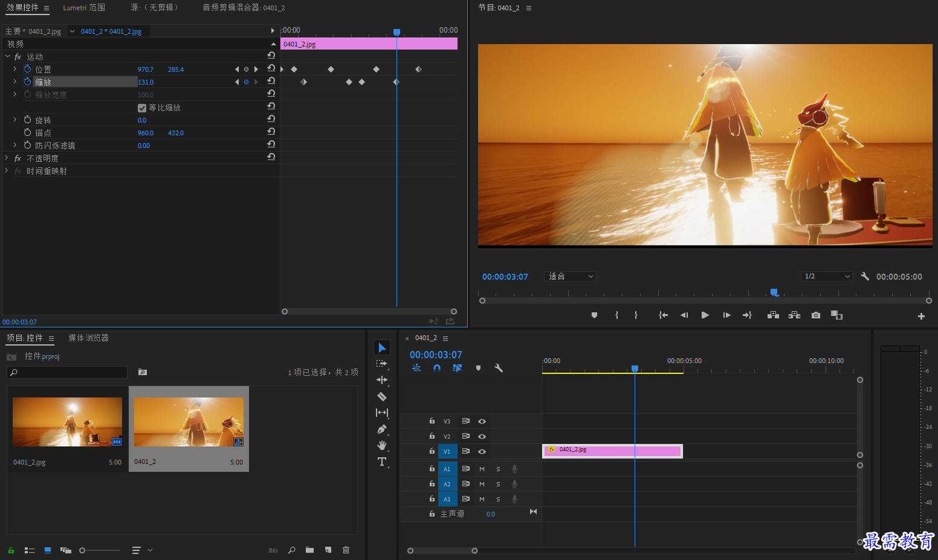Open Effect Controls panel menu
This screenshot has width=938, height=560.
[x=47, y=8]
